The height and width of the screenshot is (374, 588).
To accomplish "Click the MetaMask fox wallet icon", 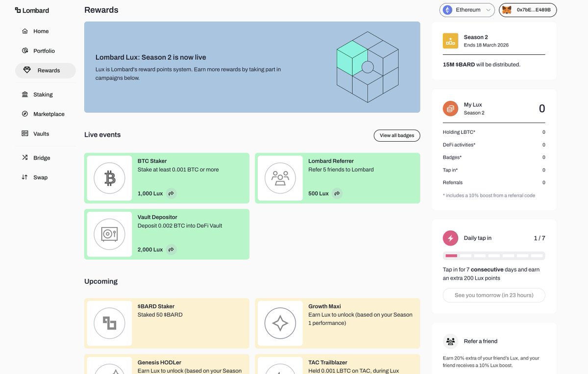I will pyautogui.click(x=507, y=10).
